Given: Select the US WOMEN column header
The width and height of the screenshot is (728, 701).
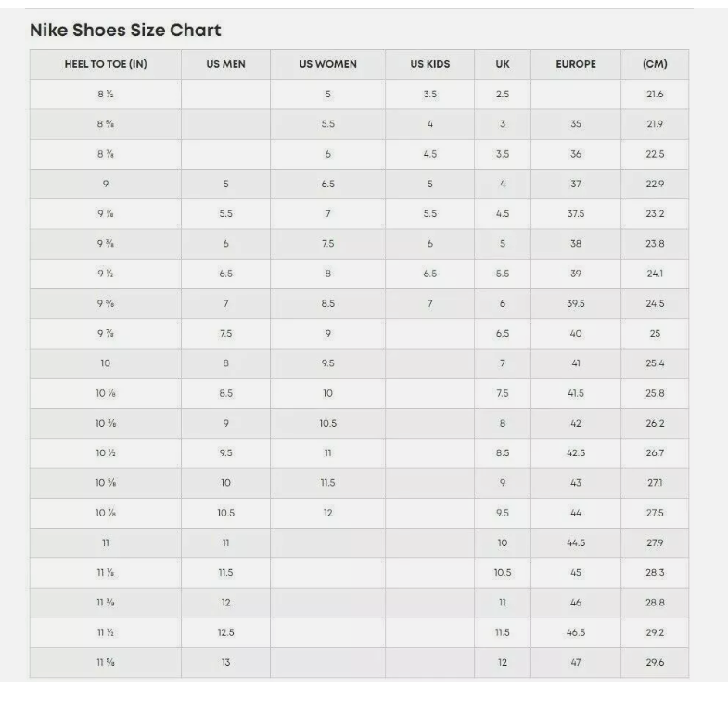Looking at the screenshot, I should click(x=327, y=65).
